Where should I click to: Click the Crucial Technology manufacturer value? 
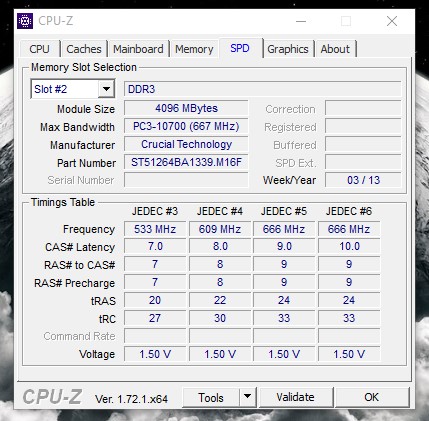(186, 144)
